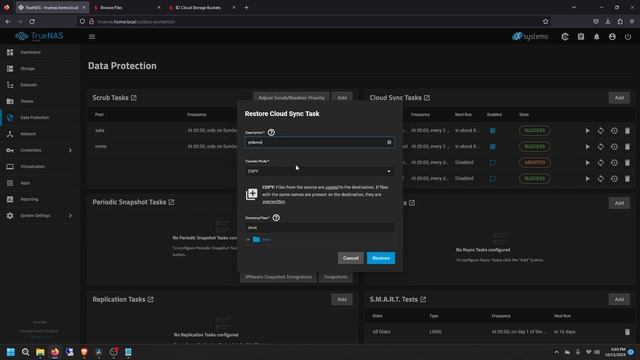The image size is (640, 360).
Task: Select Data Protection in the sidebar
Action: click(34, 118)
